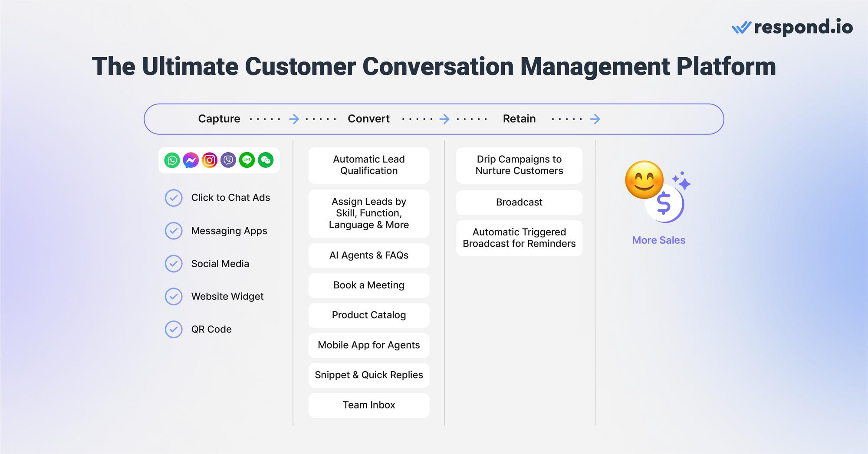The height and width of the screenshot is (454, 868).
Task: Click the arrow after Retain
Action: (x=595, y=119)
